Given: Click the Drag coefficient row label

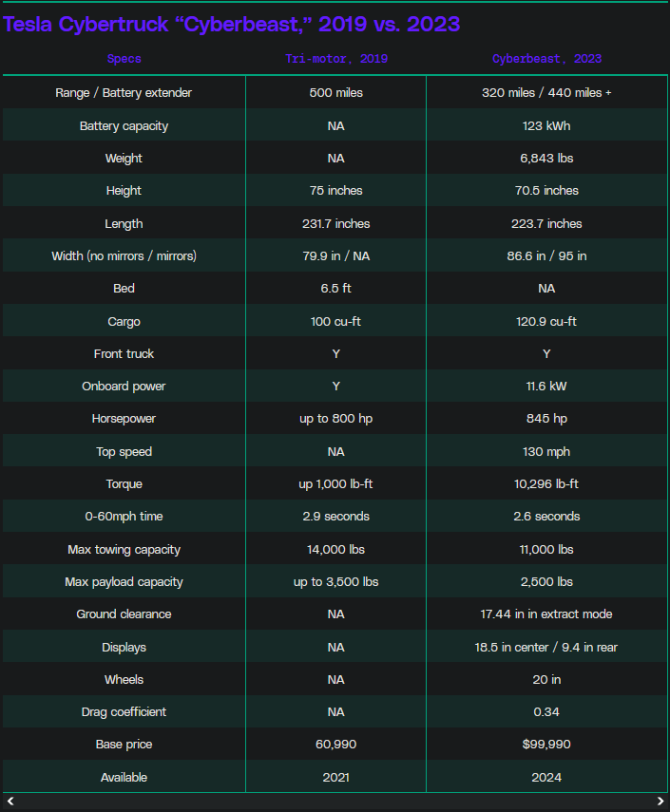Looking at the screenshot, I should click(x=124, y=711).
